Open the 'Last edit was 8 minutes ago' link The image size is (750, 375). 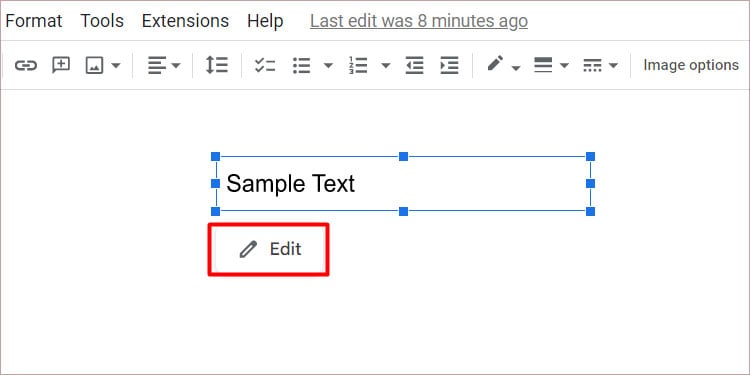click(x=419, y=21)
